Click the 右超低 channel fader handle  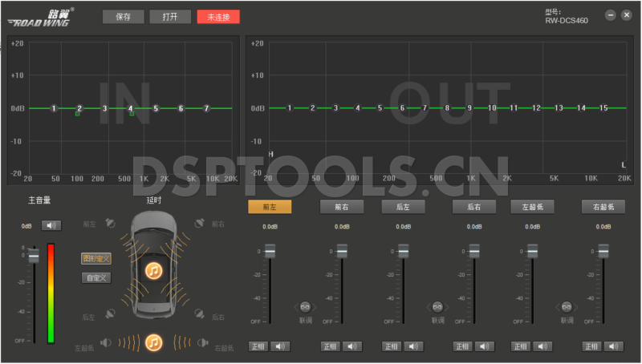click(603, 251)
